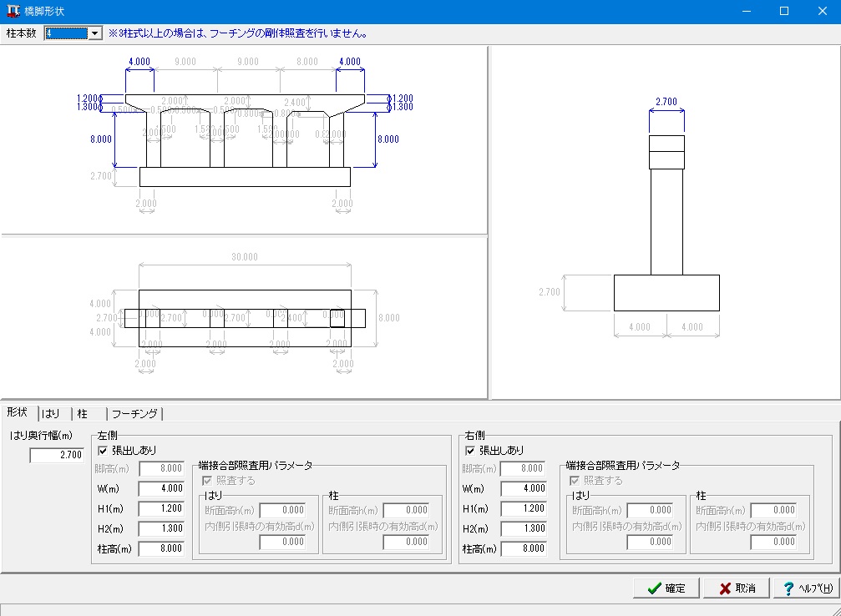Open the フーチング tab
This screenshot has height=616, width=841.
135,413
